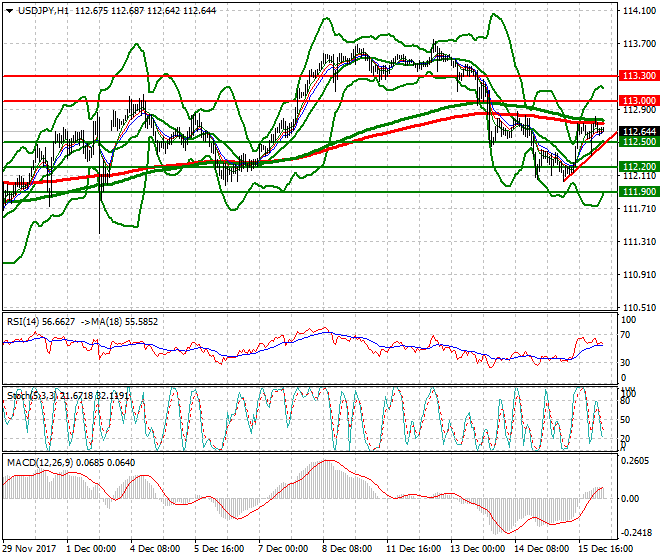Select the 11 Dec 16:00 time label
The height and width of the screenshot is (560, 660).
click(x=414, y=549)
